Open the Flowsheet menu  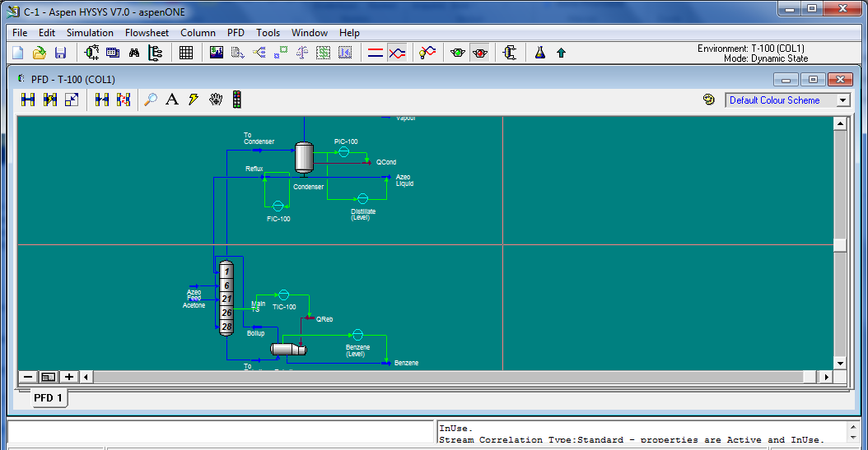click(x=147, y=33)
